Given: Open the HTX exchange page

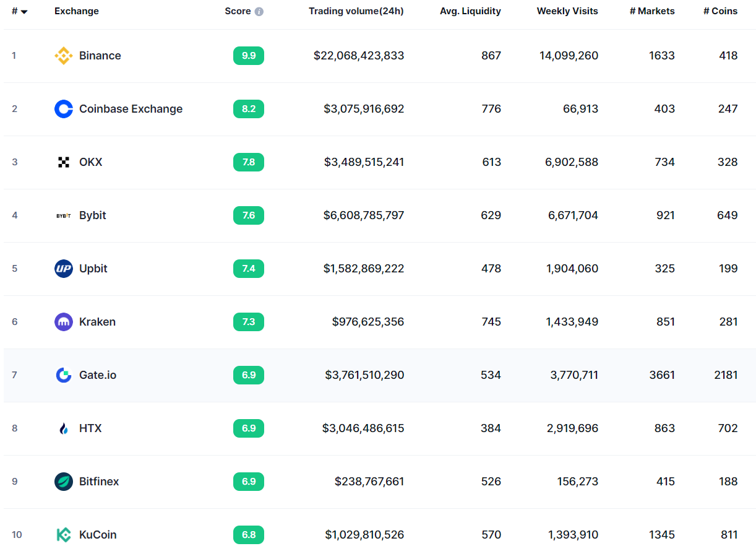Looking at the screenshot, I should tap(90, 428).
